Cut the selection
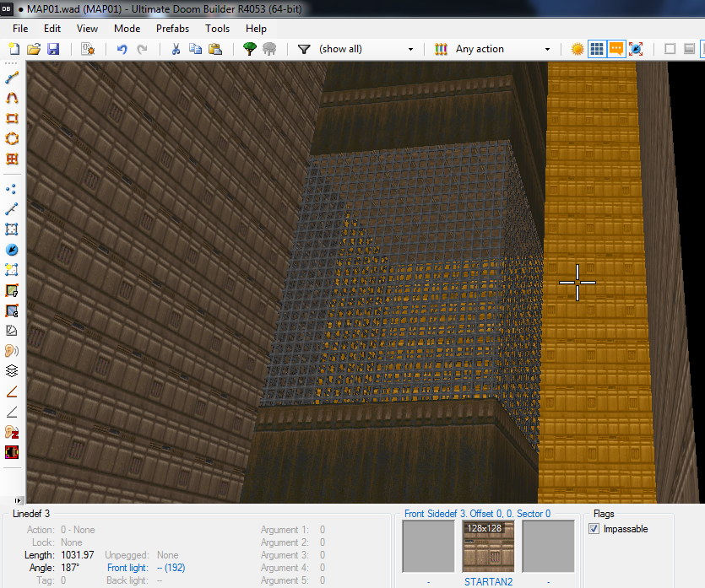Viewport: 705px width, 588px height. (176, 49)
